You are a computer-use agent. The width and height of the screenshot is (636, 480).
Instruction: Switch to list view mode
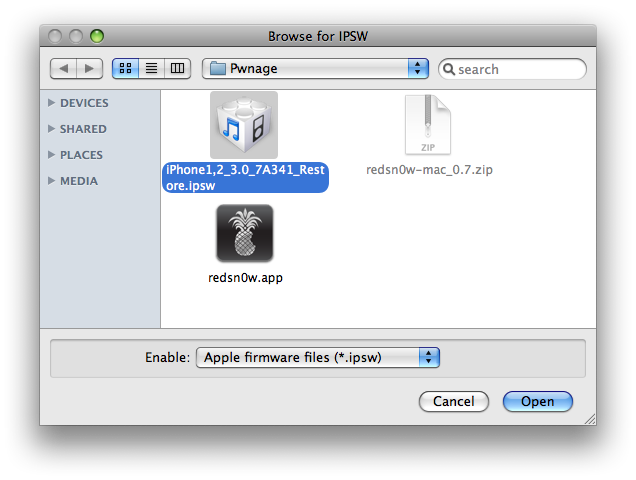coord(152,69)
